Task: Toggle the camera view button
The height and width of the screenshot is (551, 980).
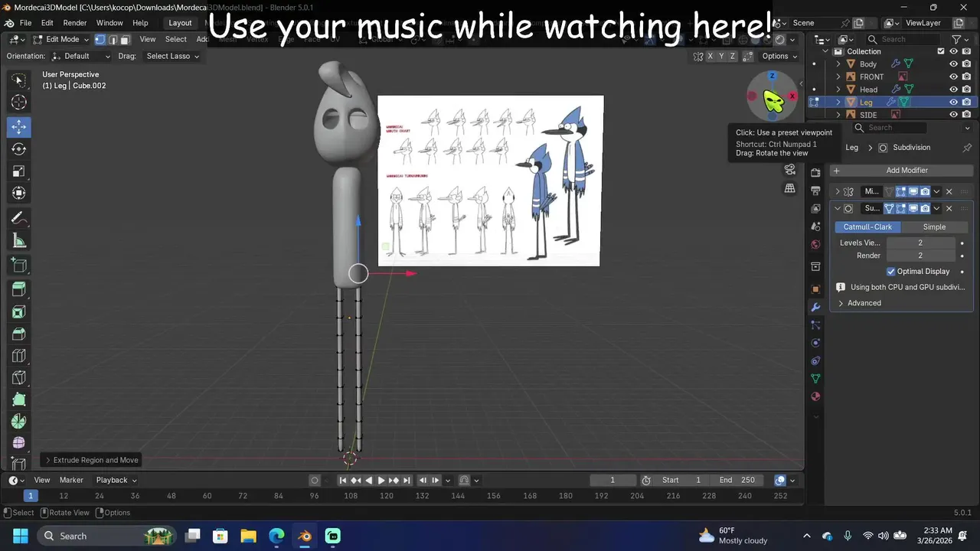Action: click(x=790, y=170)
